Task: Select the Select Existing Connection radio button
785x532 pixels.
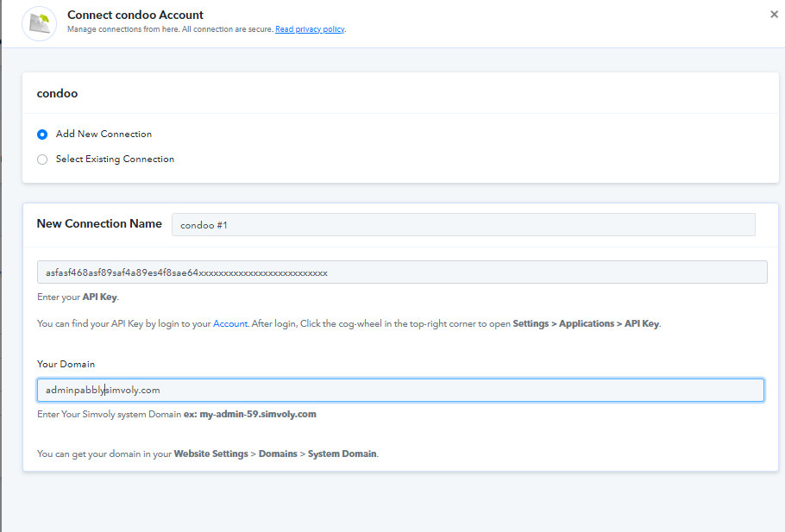Action: 42,160
